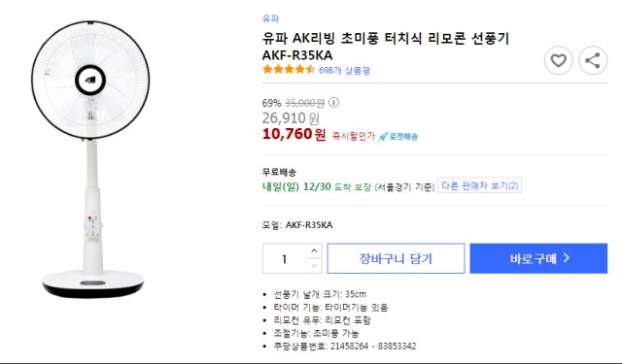Click the chevron on 바로구매 button
The width and height of the screenshot is (622, 364).
pyautogui.click(x=567, y=258)
